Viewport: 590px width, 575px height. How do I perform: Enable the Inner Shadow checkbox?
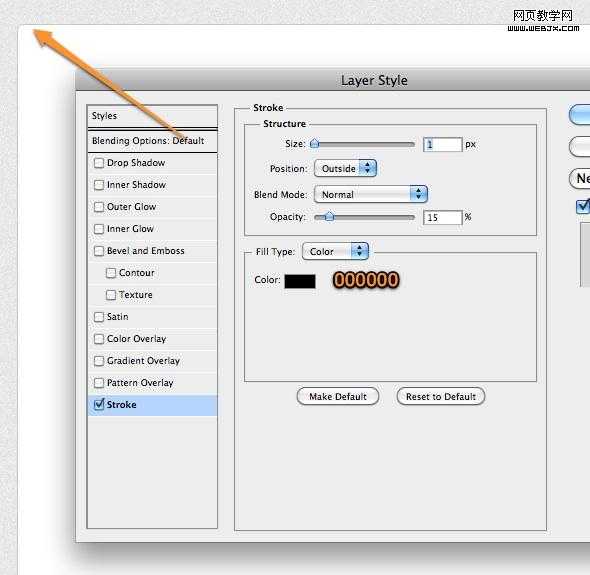pyautogui.click(x=99, y=185)
